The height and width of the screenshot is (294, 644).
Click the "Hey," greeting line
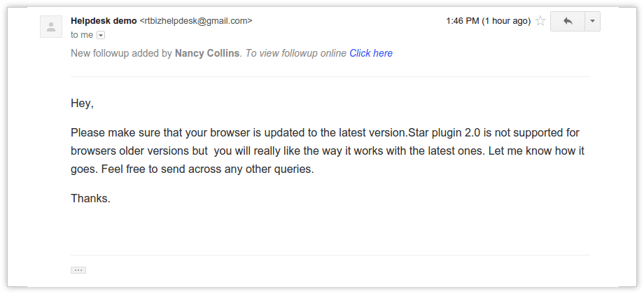pos(82,104)
